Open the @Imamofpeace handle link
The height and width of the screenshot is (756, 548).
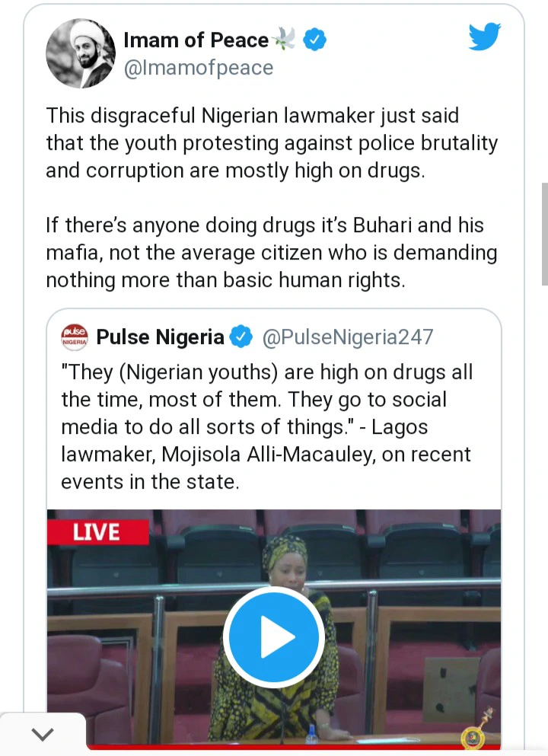point(198,68)
